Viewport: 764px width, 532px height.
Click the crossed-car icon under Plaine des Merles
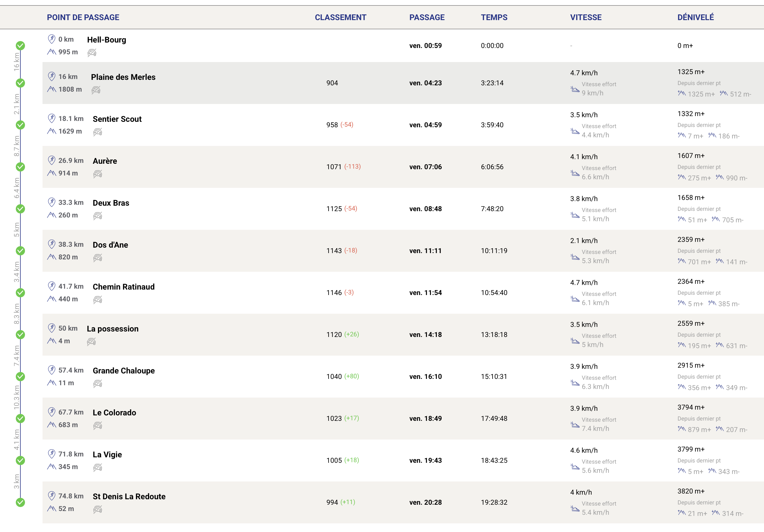tap(96, 90)
